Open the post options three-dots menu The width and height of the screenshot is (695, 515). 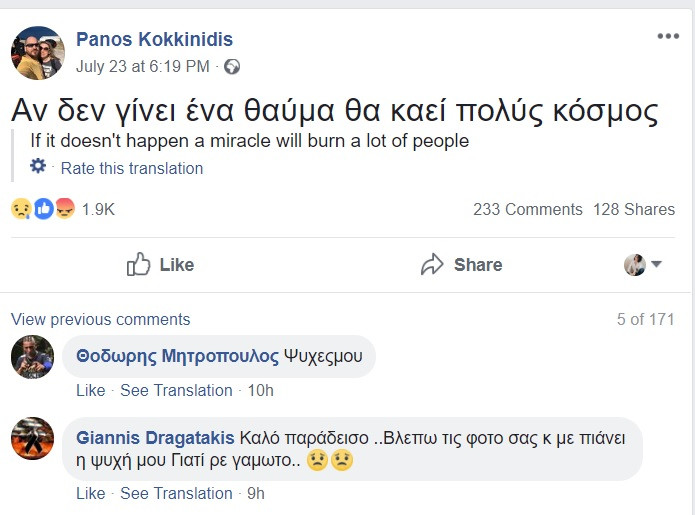pos(668,37)
